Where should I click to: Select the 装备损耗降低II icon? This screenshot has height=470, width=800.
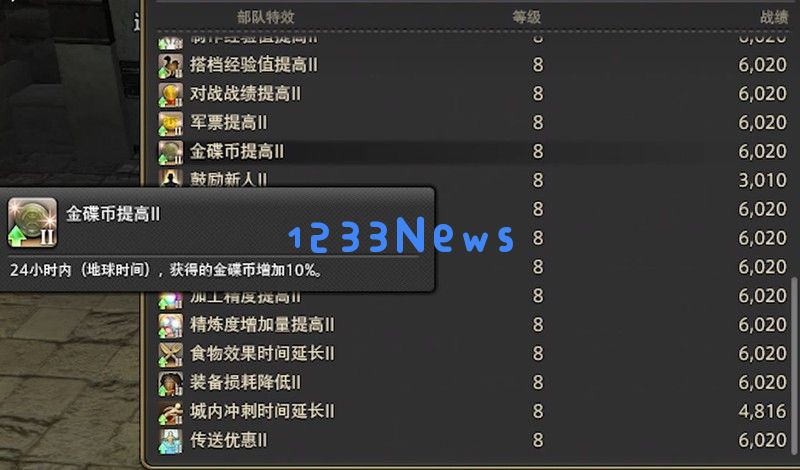[x=170, y=383]
